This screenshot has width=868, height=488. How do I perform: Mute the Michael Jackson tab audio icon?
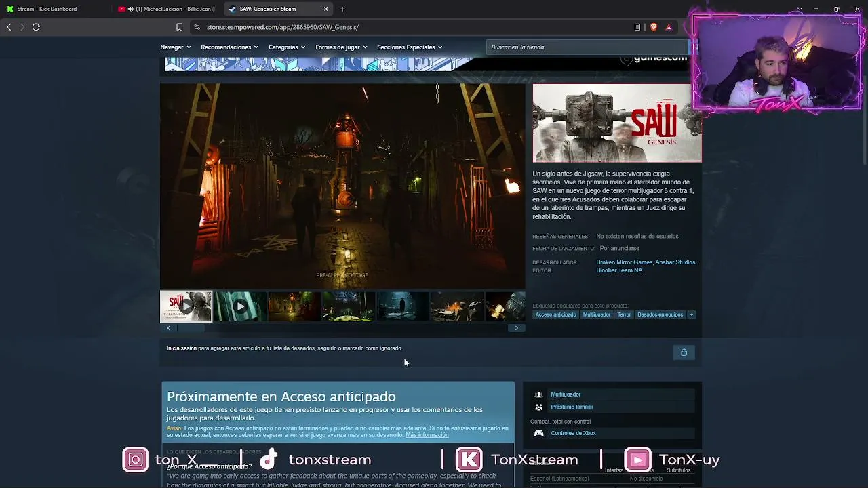pos(130,9)
